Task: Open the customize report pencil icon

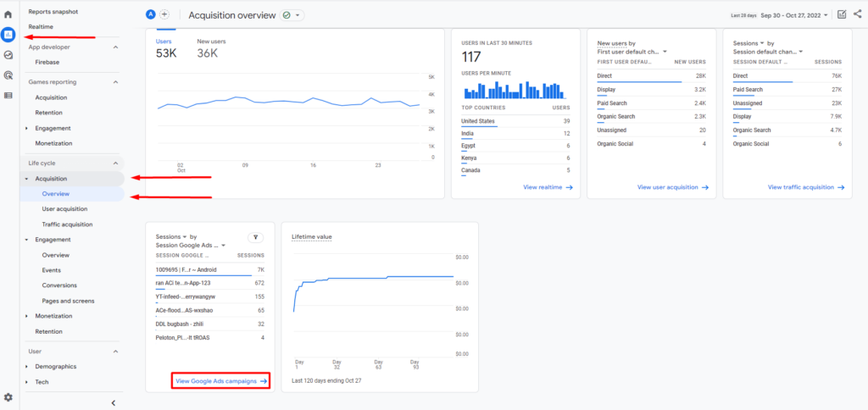Action: (842, 15)
